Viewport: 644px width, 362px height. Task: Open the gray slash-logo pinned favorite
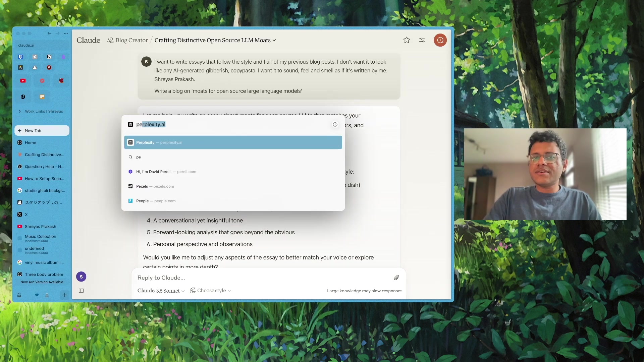tap(35, 57)
